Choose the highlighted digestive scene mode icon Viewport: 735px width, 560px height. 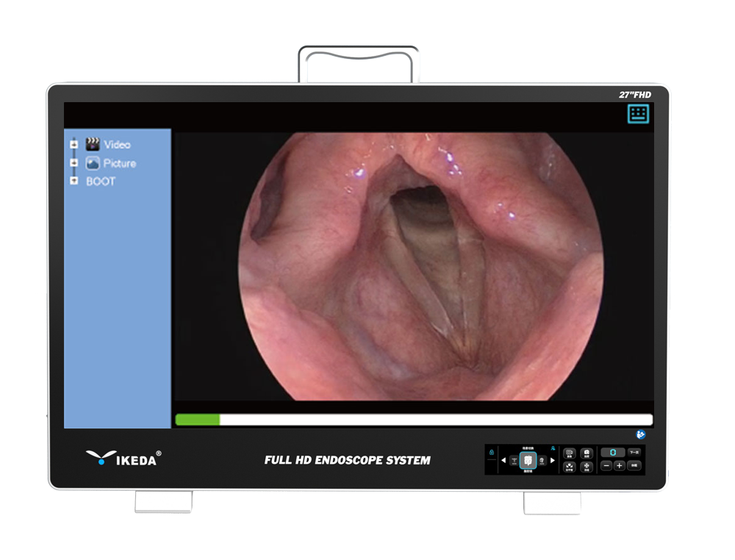(528, 461)
